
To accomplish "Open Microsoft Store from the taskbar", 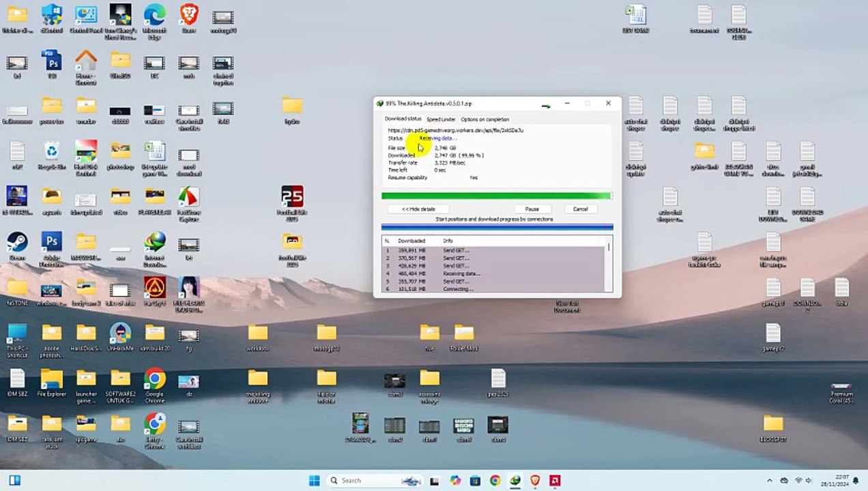I will tap(475, 481).
